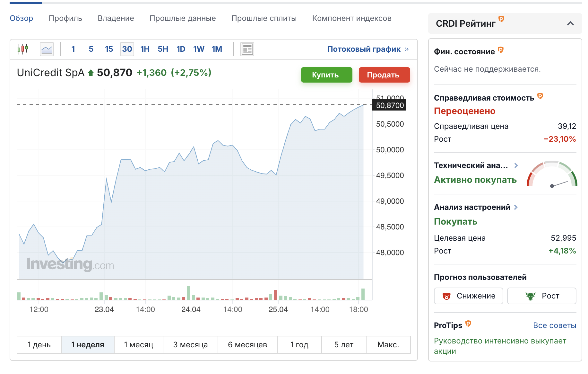
Task: Select the 1 год range
Action: tap(299, 345)
